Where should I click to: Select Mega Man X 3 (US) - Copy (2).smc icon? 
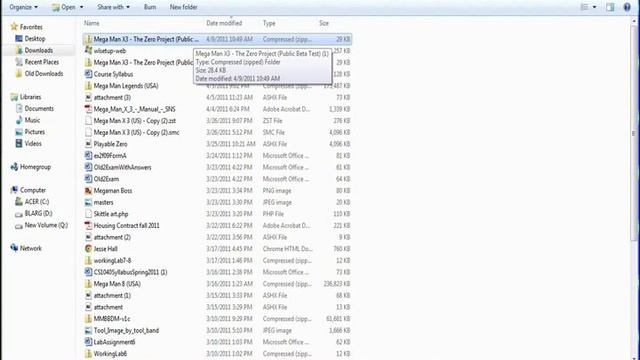coord(88,132)
